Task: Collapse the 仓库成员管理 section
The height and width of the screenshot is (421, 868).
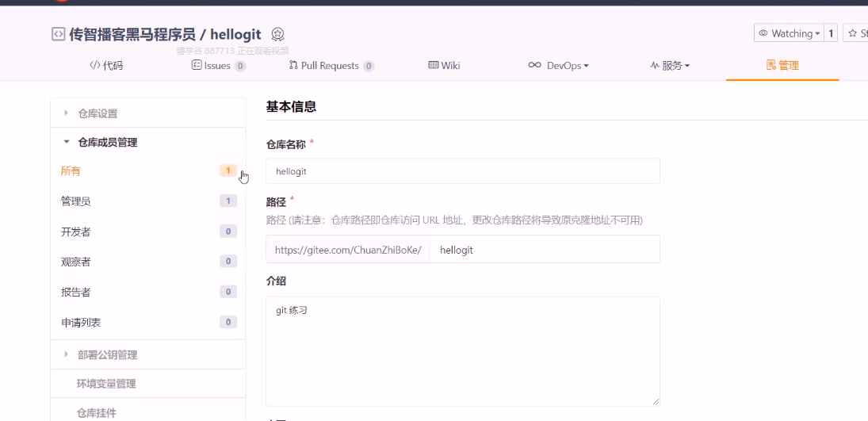Action: [147, 143]
